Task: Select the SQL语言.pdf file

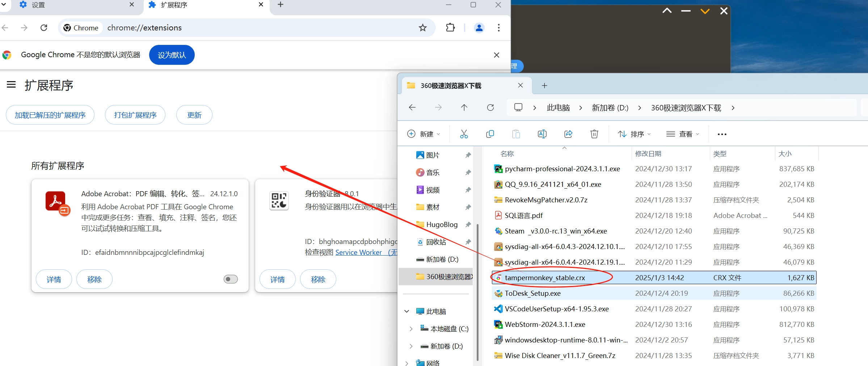Action: (654, 215)
